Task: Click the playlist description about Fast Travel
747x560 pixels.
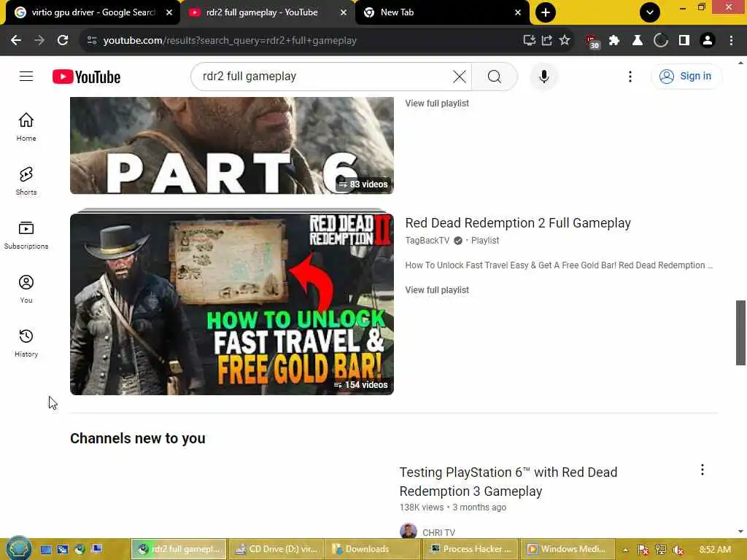Action: pyautogui.click(x=559, y=265)
